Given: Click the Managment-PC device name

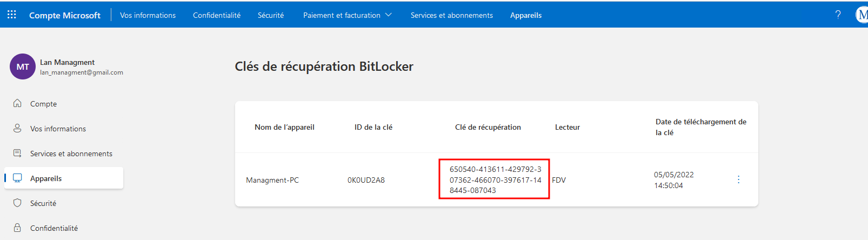Looking at the screenshot, I should pos(272,180).
